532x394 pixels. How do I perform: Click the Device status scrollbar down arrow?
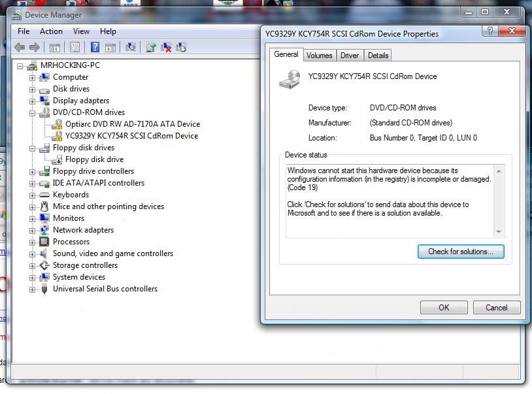pyautogui.click(x=499, y=232)
